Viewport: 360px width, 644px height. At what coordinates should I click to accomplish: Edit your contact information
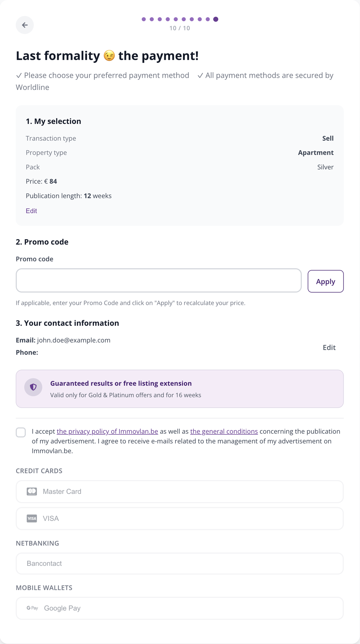pos(329,348)
